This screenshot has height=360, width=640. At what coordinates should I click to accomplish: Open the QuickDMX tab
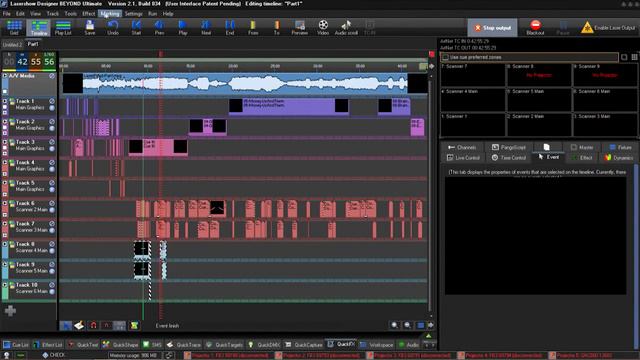click(x=264, y=345)
